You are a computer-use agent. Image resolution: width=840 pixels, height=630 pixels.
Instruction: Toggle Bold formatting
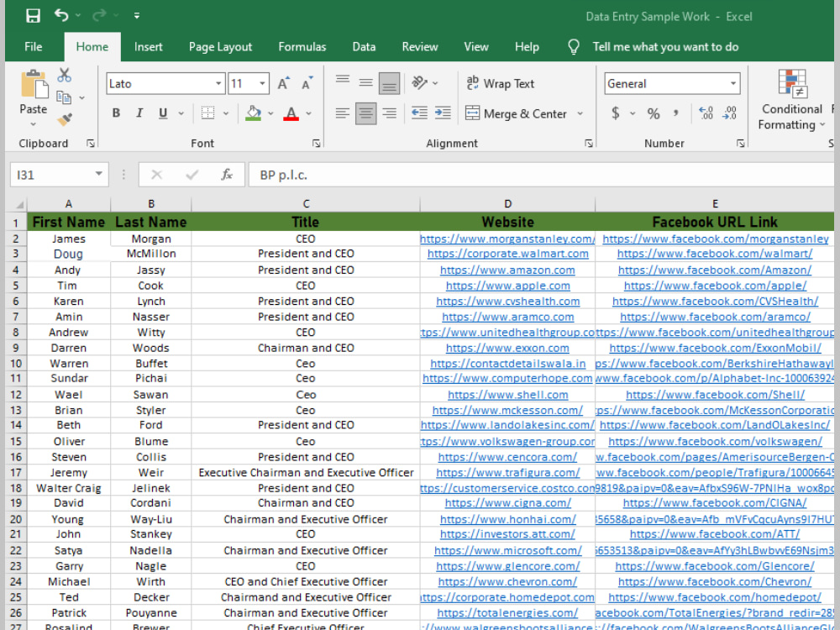(x=116, y=113)
